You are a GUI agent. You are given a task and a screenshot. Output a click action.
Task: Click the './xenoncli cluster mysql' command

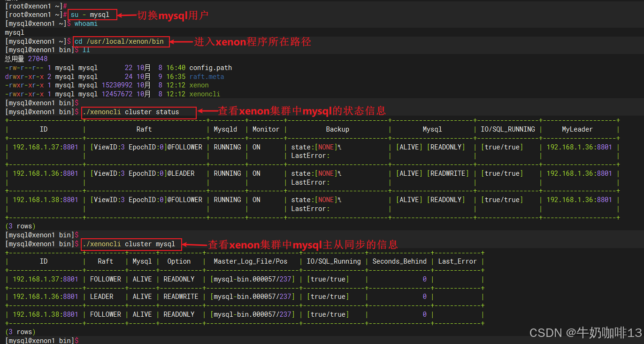[129, 244]
